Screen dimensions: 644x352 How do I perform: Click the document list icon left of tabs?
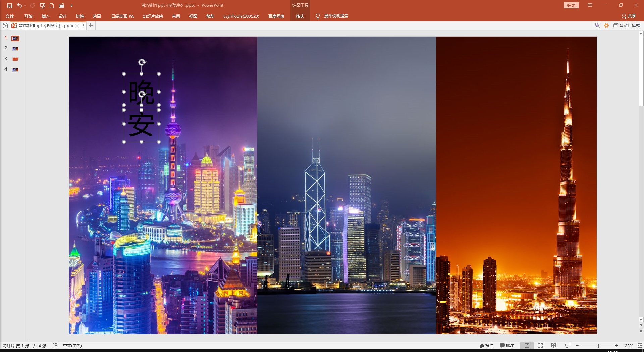5,26
